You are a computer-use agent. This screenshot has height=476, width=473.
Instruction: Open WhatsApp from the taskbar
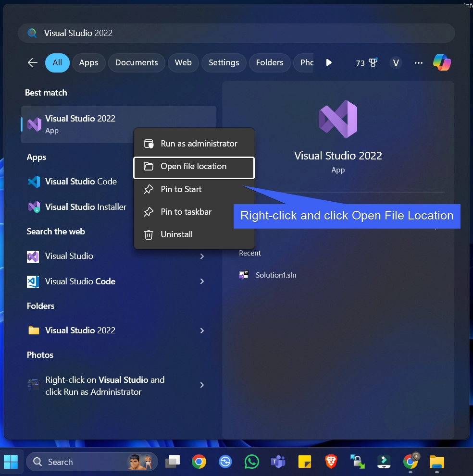coord(252,462)
